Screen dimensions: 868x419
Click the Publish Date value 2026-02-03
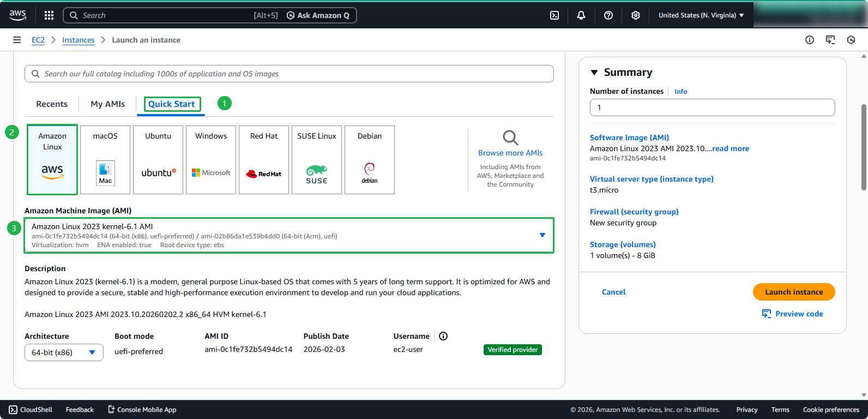324,349
